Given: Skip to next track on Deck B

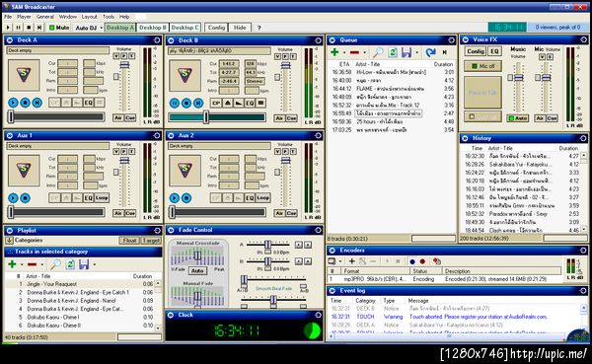Looking at the screenshot, I should (198, 103).
